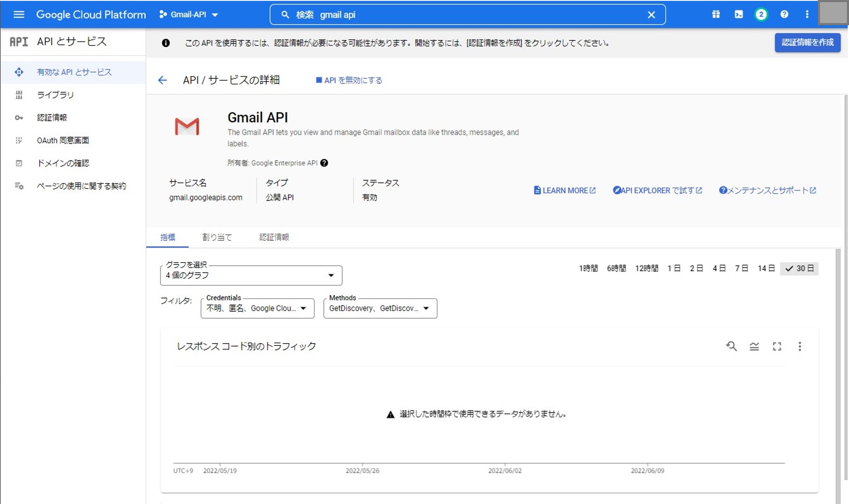Select the 7日 time range
This screenshot has width=849, height=504.
click(741, 268)
